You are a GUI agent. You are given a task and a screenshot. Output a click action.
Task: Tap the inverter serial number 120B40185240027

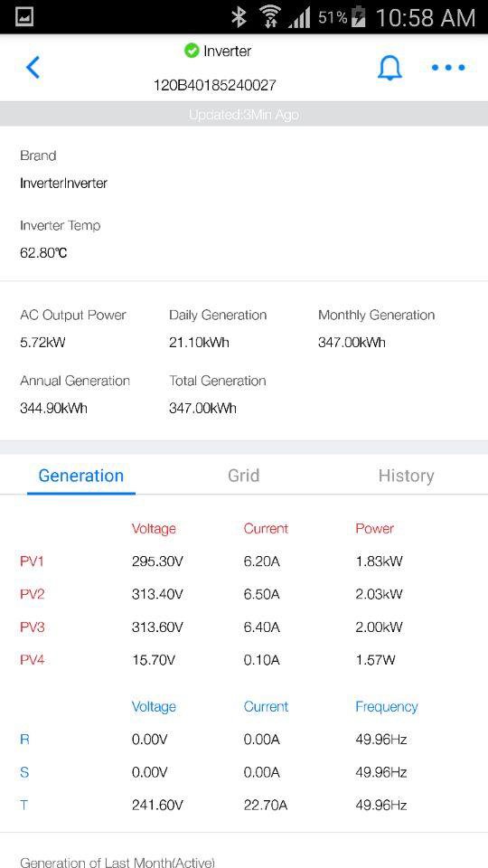click(215, 85)
